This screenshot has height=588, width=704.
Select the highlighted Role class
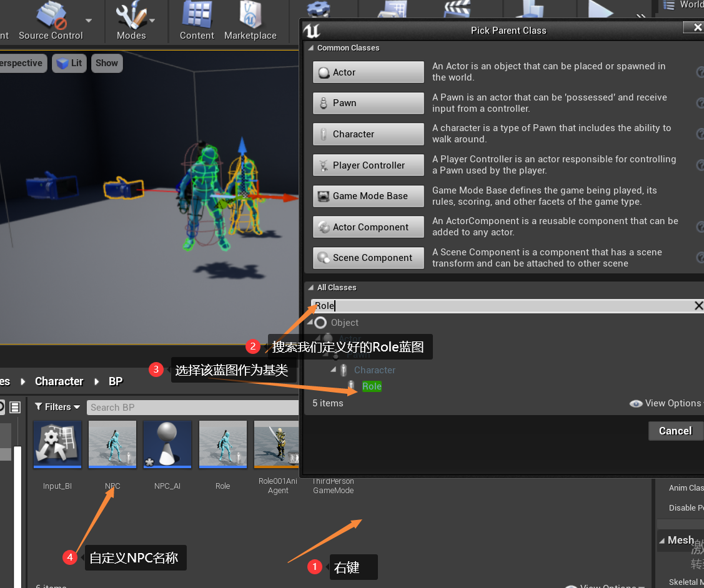coord(372,386)
